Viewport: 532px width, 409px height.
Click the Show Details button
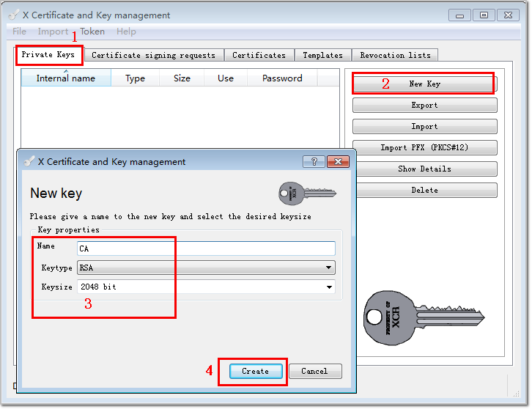[424, 169]
